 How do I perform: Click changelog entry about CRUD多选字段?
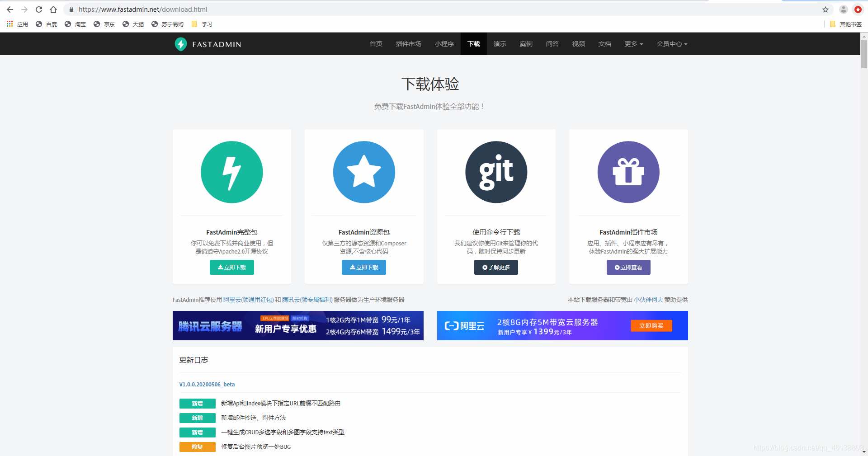tap(283, 432)
